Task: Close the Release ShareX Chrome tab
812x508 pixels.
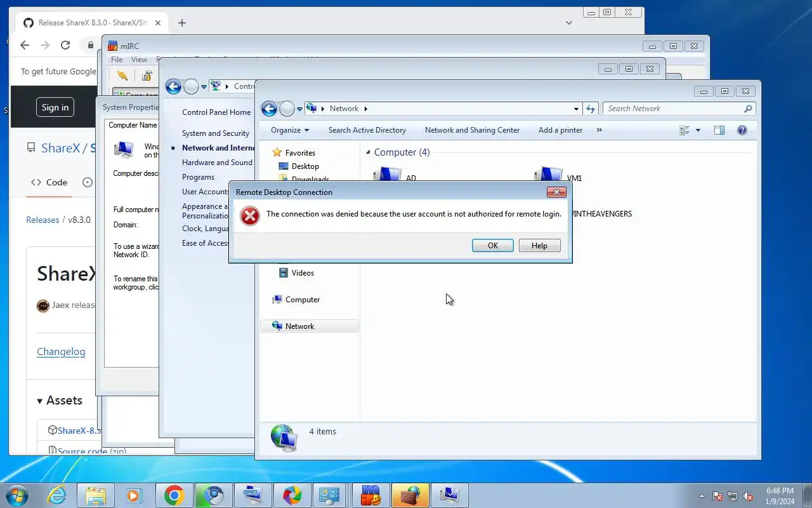Action: [x=158, y=23]
